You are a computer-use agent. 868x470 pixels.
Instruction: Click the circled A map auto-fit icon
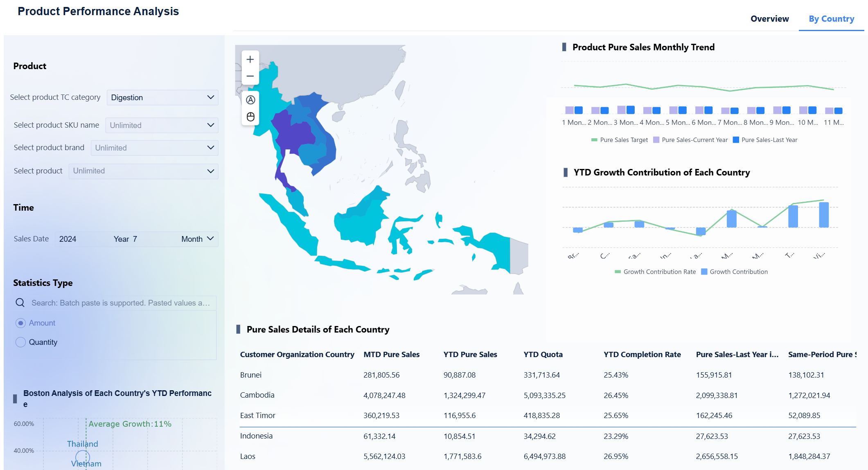pos(250,100)
